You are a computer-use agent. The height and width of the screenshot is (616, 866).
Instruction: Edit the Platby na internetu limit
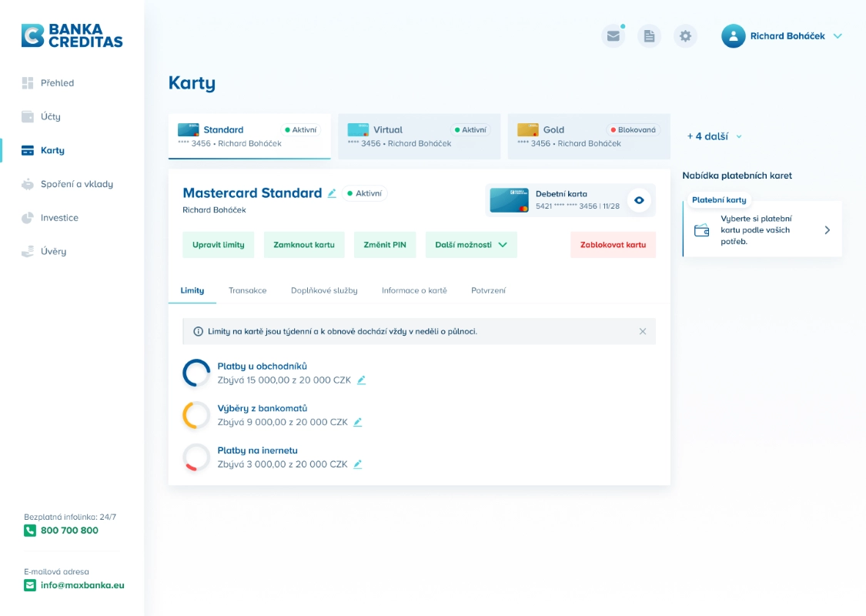(357, 464)
